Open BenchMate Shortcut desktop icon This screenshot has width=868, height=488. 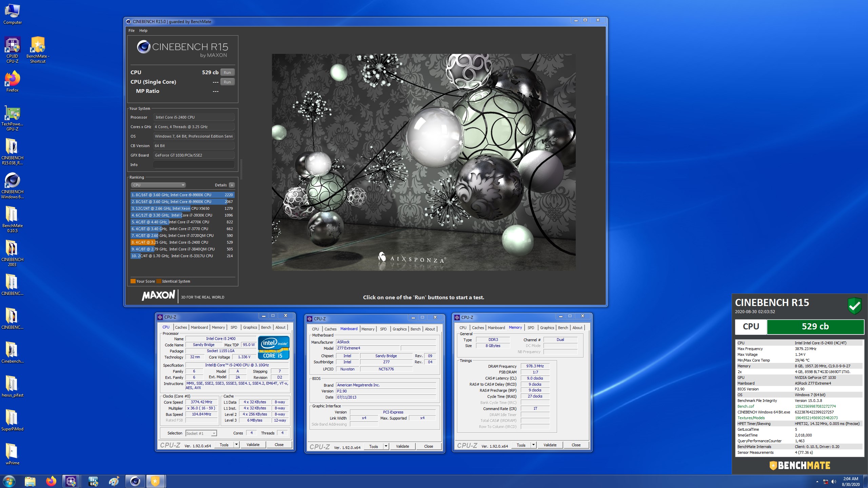click(x=38, y=50)
